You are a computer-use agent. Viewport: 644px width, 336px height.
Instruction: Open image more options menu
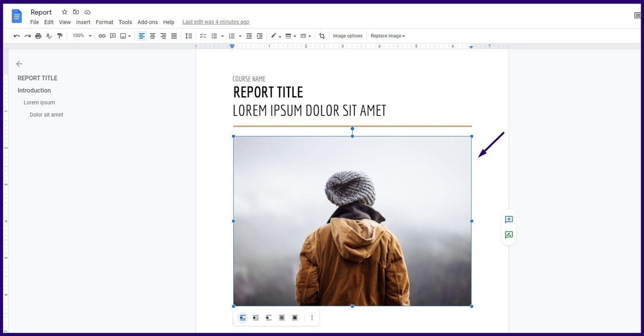point(312,318)
